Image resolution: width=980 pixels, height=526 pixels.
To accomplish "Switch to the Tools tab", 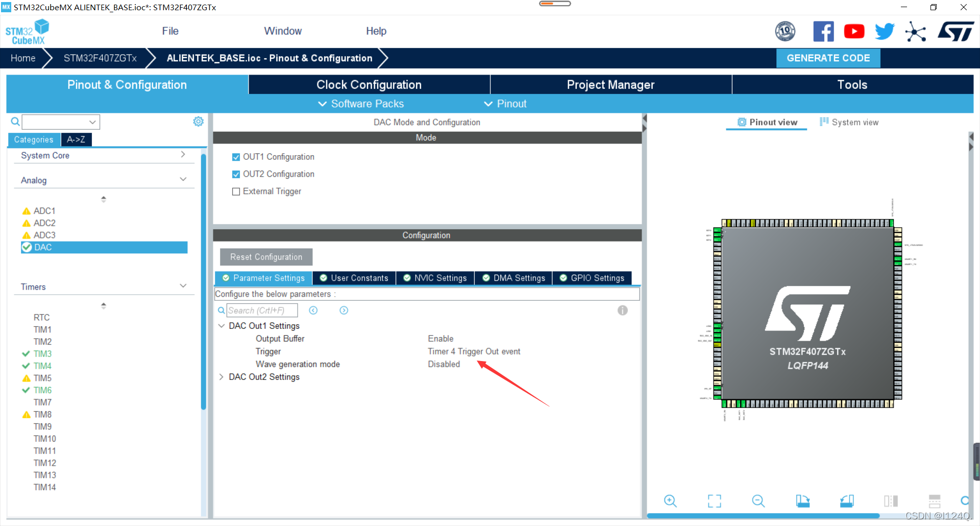I will pyautogui.click(x=852, y=85).
